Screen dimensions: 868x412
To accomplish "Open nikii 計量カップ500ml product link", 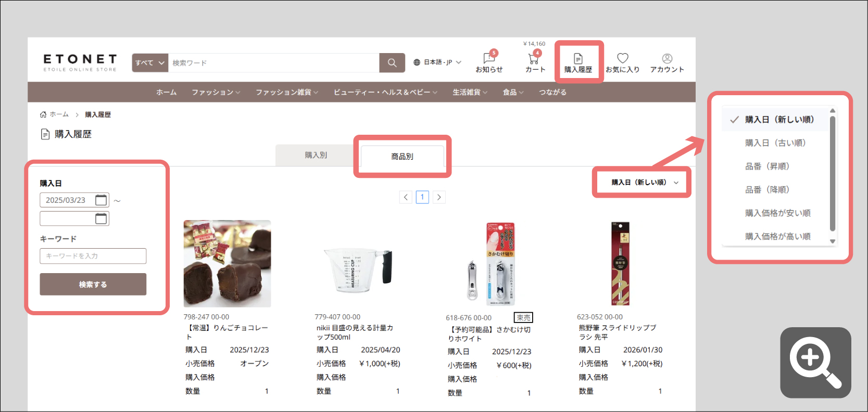I will coord(355,332).
